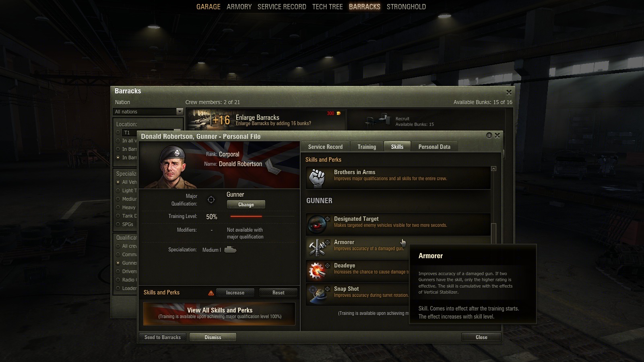Choose the Designated Target skill icon
The width and height of the screenshot is (644, 362).
tap(318, 224)
